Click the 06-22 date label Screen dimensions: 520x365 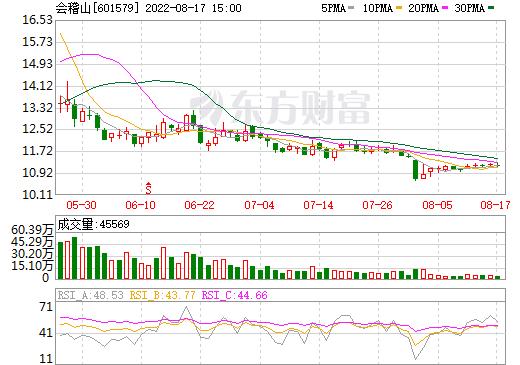(199, 205)
